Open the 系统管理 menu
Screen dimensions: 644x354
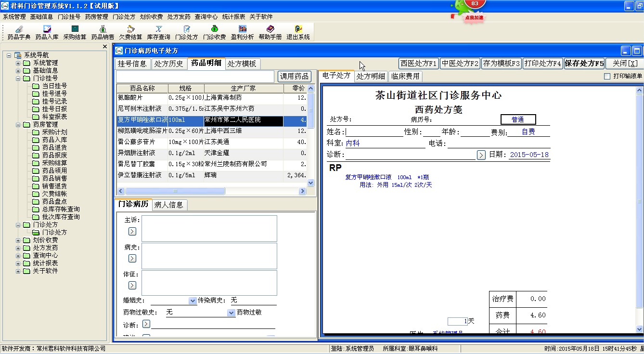point(14,16)
